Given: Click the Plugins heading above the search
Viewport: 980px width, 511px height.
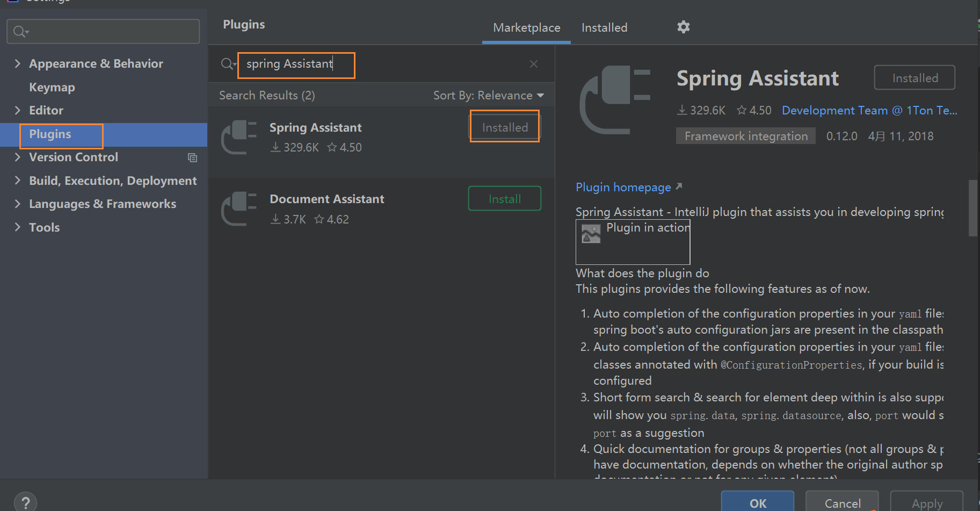Looking at the screenshot, I should [244, 24].
